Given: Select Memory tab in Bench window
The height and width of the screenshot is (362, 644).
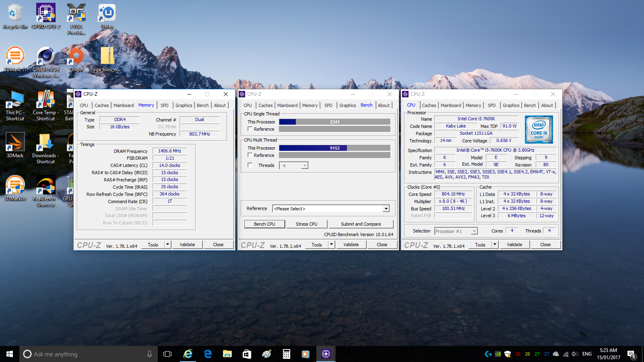Looking at the screenshot, I should 310,105.
